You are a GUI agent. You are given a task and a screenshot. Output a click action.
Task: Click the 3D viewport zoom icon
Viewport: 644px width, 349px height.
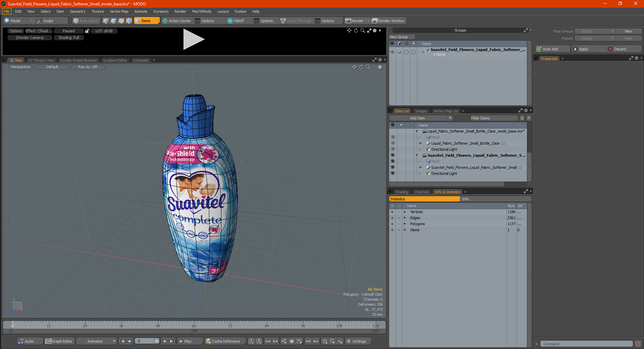click(368, 67)
